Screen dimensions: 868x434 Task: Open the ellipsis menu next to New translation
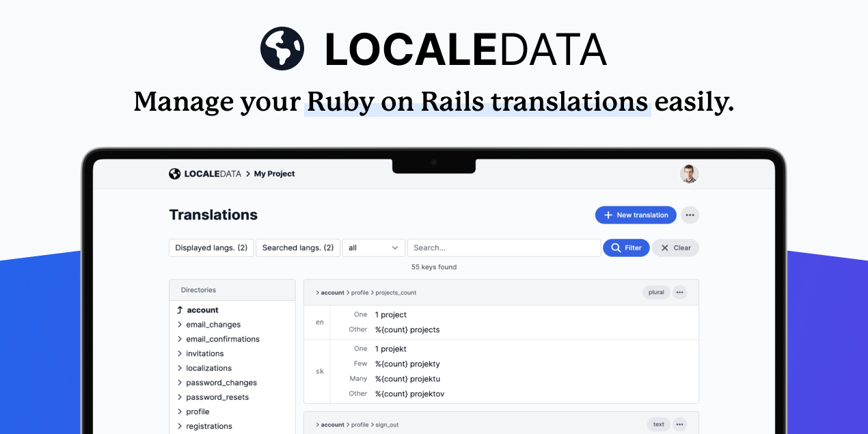tap(690, 215)
